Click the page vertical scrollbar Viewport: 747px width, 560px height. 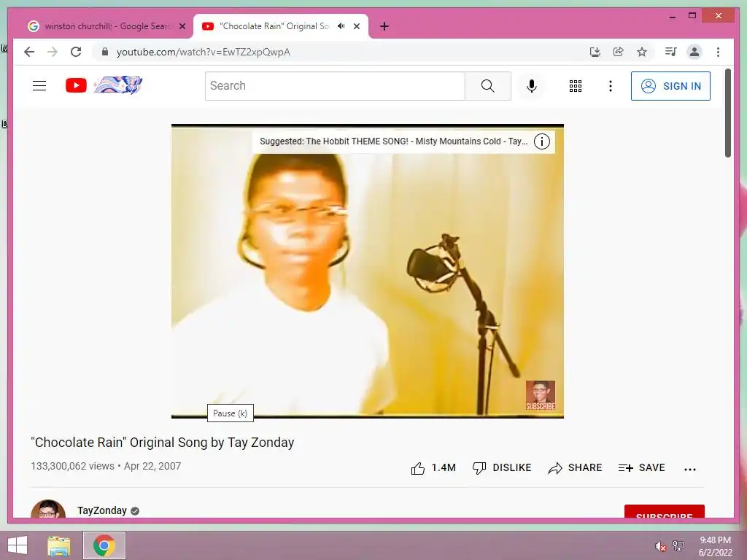click(727, 113)
